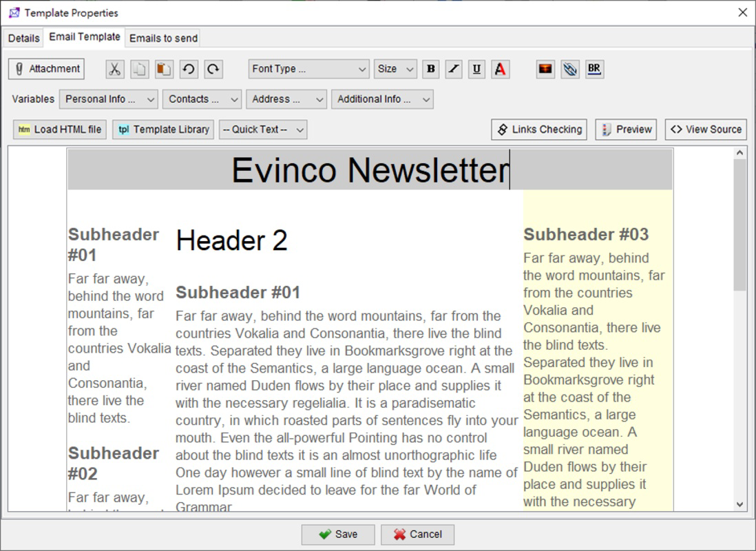Screen dimensions: 756x551
Task: Insert an image with the picture icon
Action: (545, 69)
